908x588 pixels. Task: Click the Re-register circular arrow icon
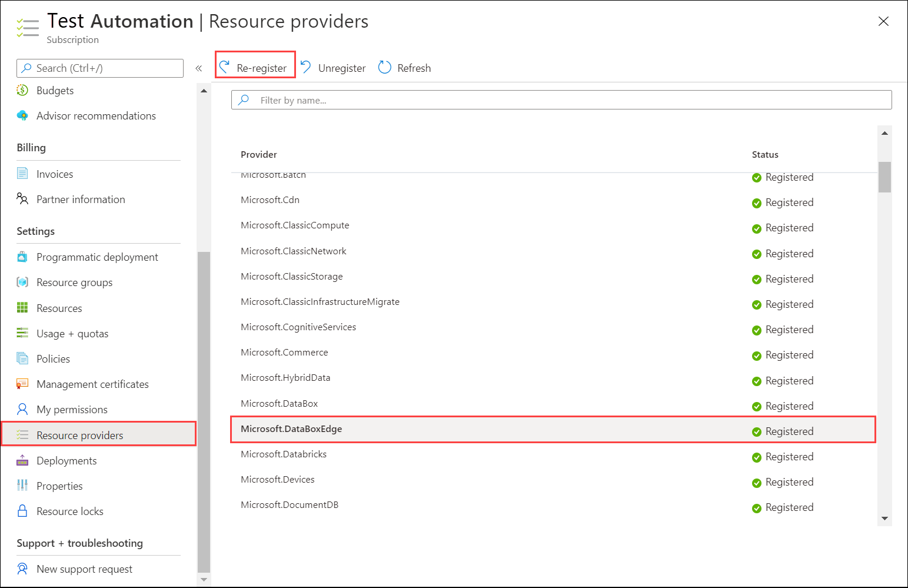coord(224,67)
